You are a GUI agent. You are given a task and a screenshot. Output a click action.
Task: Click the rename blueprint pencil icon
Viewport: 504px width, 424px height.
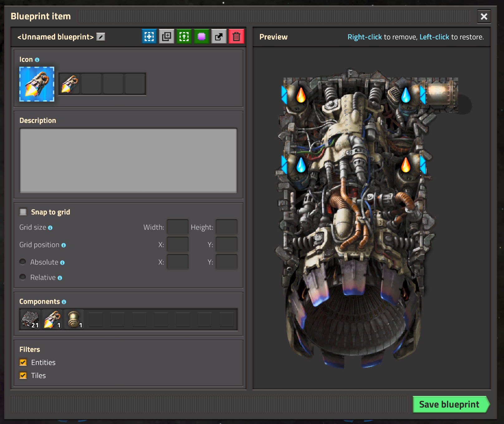click(x=101, y=37)
